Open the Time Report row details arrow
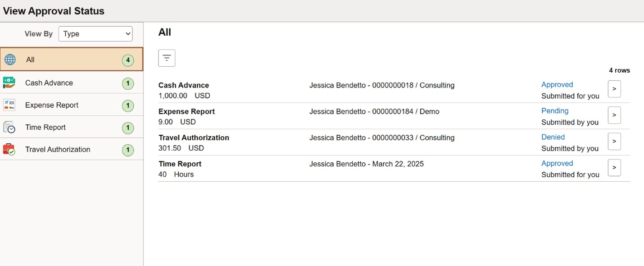 pyautogui.click(x=614, y=168)
